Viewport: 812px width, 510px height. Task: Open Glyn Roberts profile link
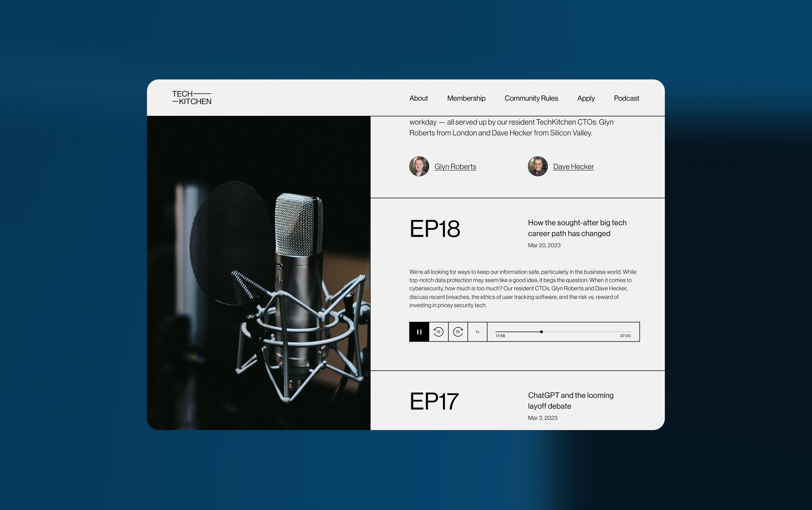(455, 167)
